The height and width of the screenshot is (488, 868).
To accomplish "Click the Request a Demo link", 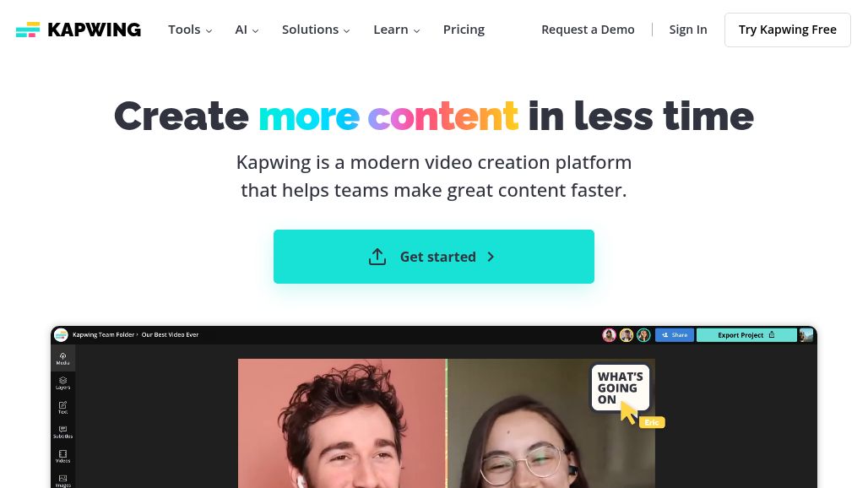I will tap(588, 30).
